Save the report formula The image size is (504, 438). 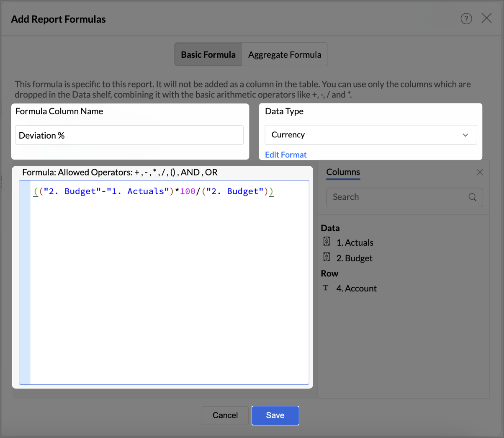tap(275, 415)
